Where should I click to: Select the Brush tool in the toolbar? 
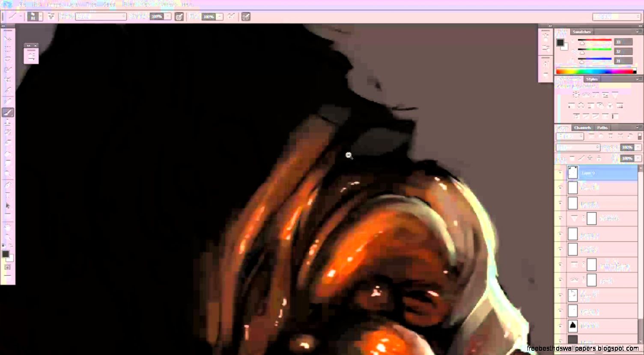[7, 113]
